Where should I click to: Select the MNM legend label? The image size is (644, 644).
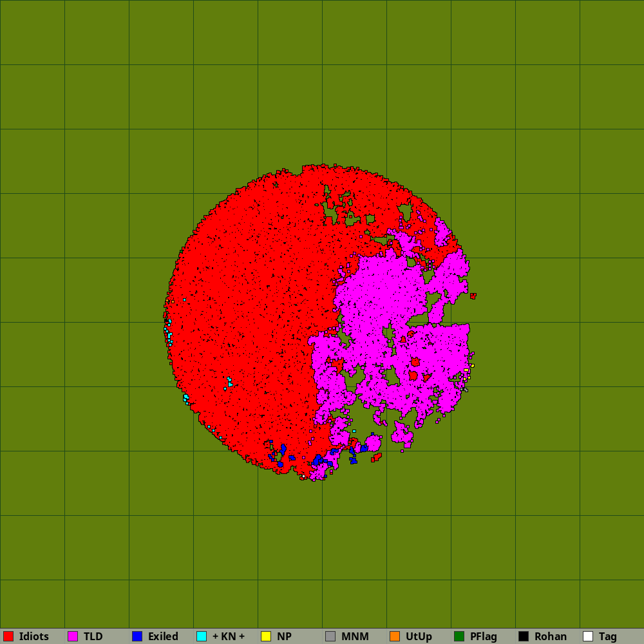click(355, 636)
